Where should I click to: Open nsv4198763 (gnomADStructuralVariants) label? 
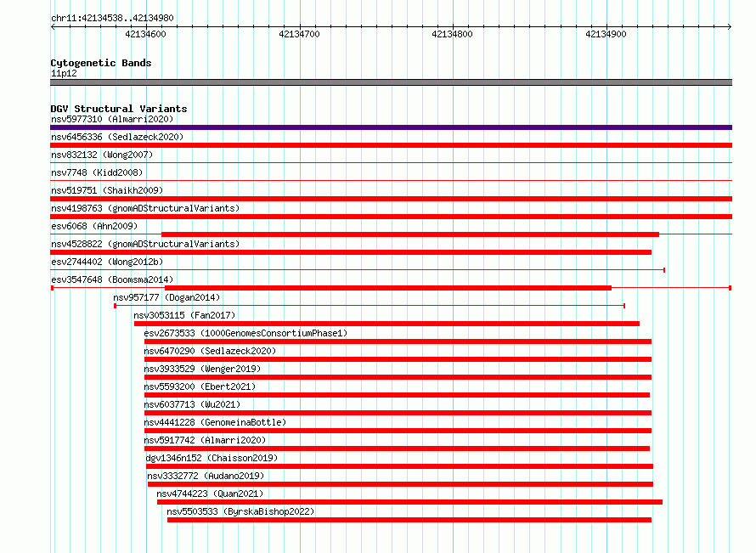click(145, 208)
